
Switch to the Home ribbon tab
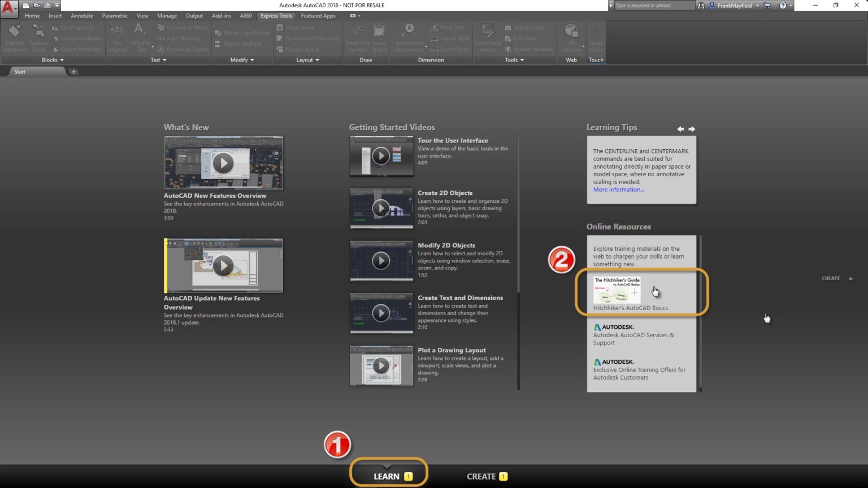[x=32, y=16]
